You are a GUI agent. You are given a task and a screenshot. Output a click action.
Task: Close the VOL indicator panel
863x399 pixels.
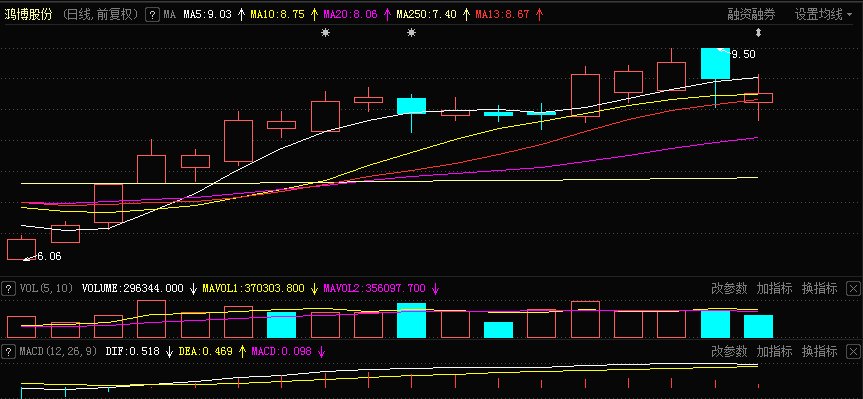[x=854, y=288]
